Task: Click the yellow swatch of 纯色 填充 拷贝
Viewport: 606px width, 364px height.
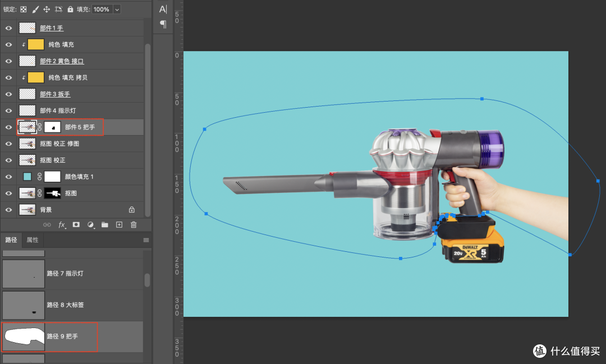Action: 35,77
